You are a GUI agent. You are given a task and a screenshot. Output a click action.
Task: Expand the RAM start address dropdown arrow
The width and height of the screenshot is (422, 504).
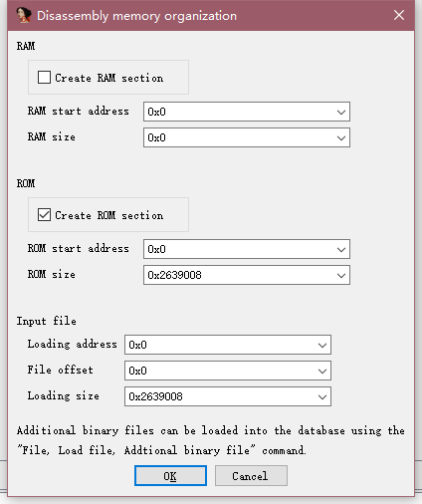click(x=341, y=112)
